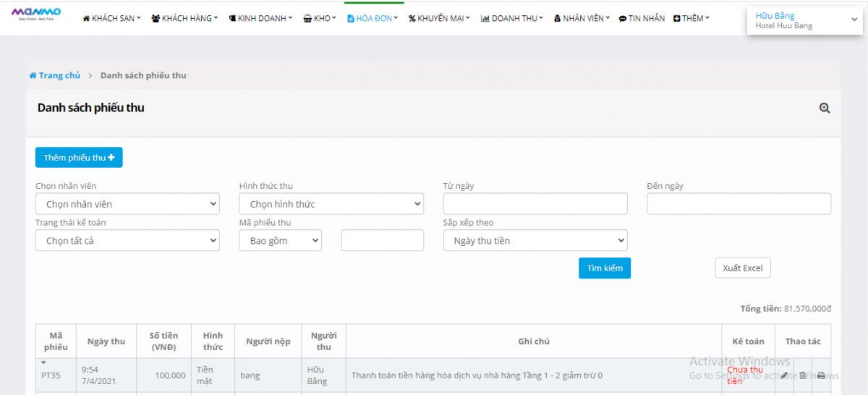The height and width of the screenshot is (395, 868).
Task: Open the Chọn nhân viên dropdown
Action: pos(127,204)
